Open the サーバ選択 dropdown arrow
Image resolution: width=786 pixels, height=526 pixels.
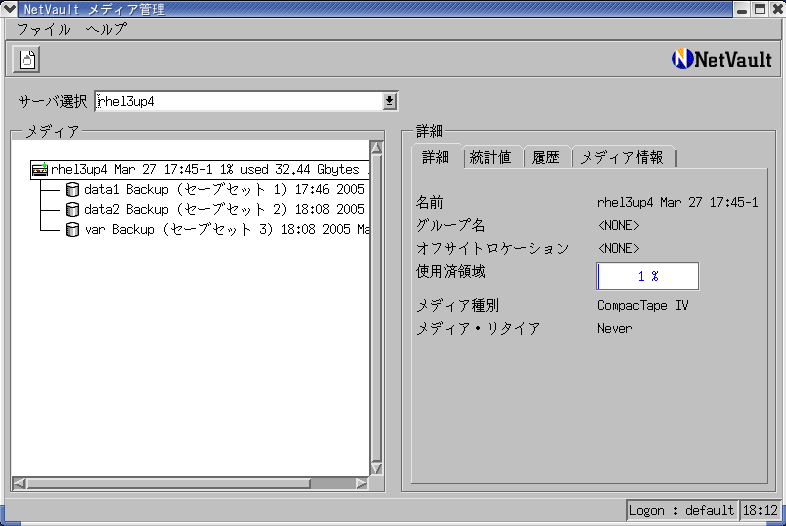pyautogui.click(x=390, y=101)
